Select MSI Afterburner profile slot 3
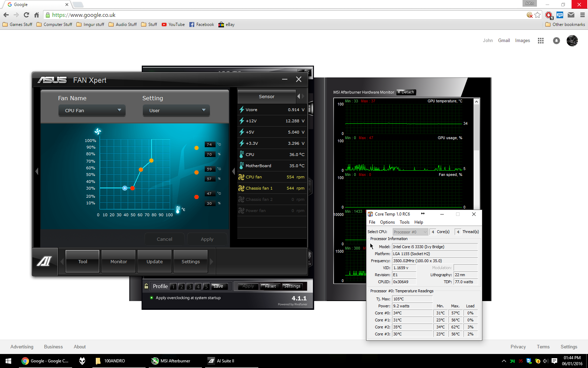The width and height of the screenshot is (588, 368). [x=190, y=286]
